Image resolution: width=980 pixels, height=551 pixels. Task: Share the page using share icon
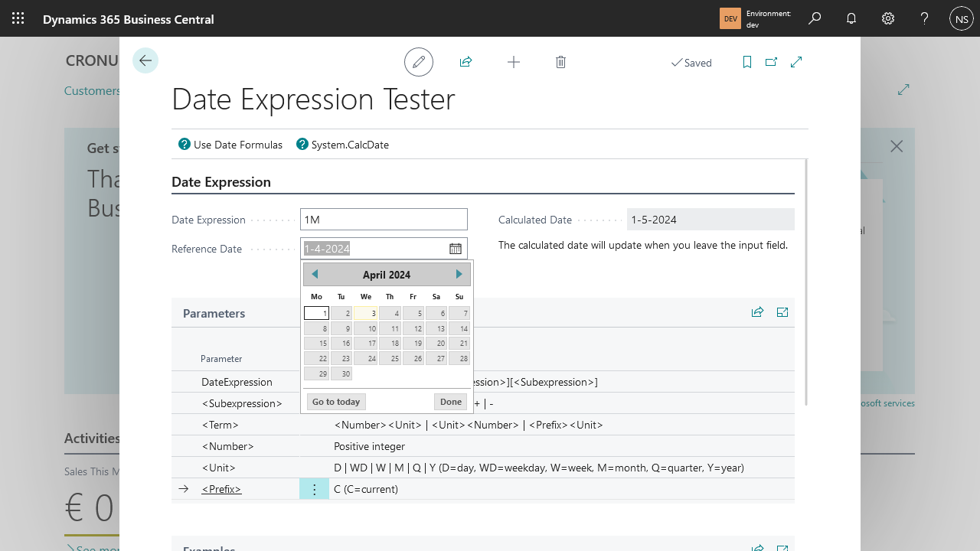[x=465, y=62]
